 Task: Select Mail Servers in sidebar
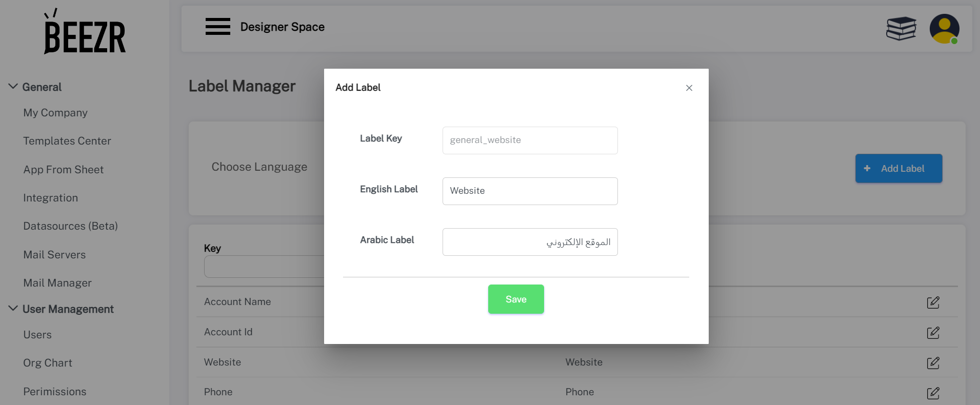click(54, 255)
